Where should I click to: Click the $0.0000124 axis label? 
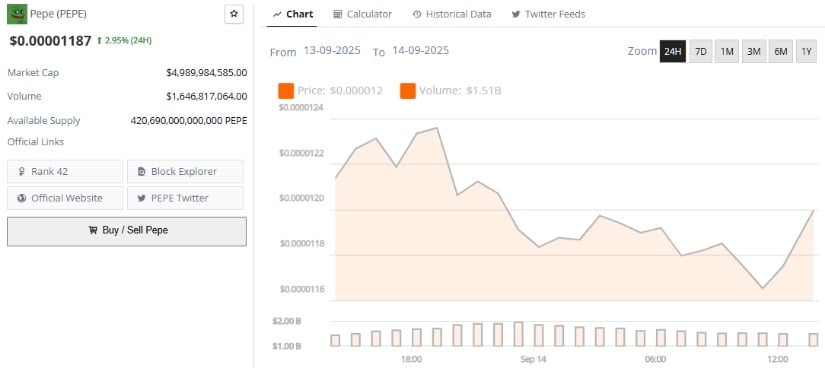[301, 107]
